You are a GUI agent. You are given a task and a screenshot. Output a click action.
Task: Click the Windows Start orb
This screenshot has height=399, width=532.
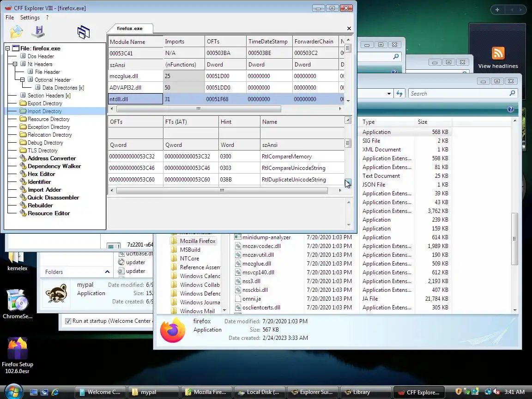(12, 391)
